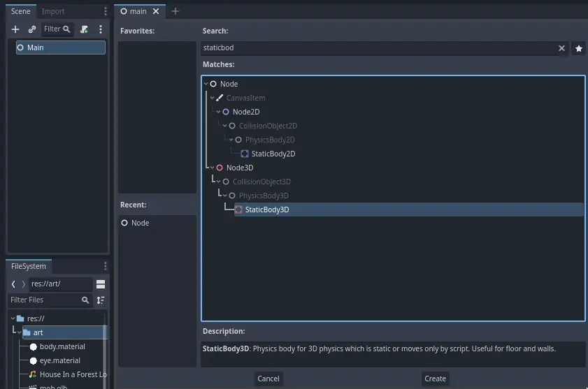Clear the search text with X icon
This screenshot has height=389, width=588.
[561, 48]
